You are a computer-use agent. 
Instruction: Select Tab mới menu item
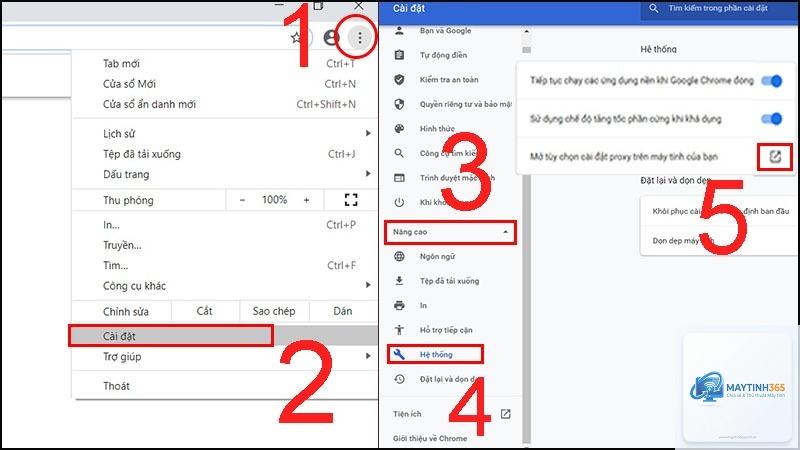pyautogui.click(x=224, y=64)
